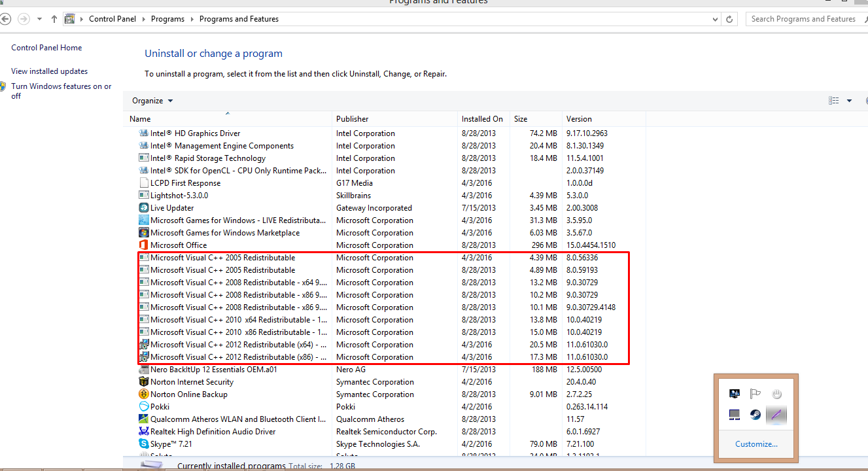The width and height of the screenshot is (868, 471).
Task: Click the purple feather Lightshot tray icon
Action: tap(776, 414)
